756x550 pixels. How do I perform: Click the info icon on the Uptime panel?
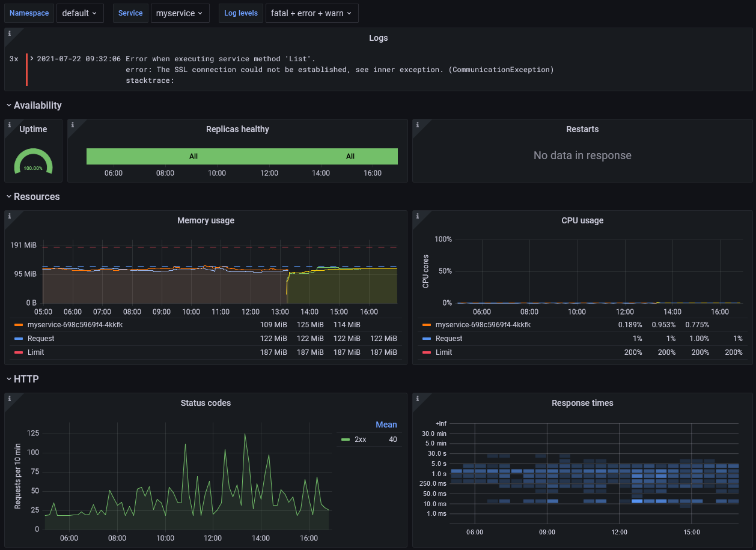pyautogui.click(x=10, y=125)
